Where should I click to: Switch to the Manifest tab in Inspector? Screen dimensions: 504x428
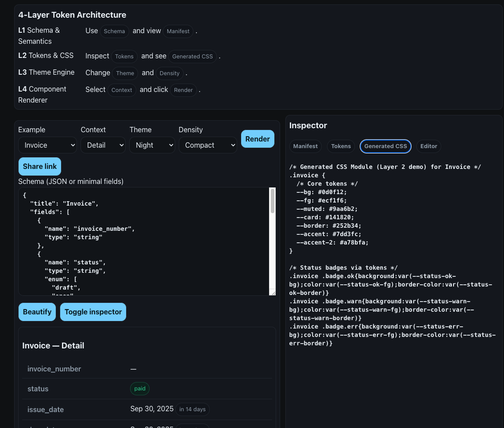305,146
